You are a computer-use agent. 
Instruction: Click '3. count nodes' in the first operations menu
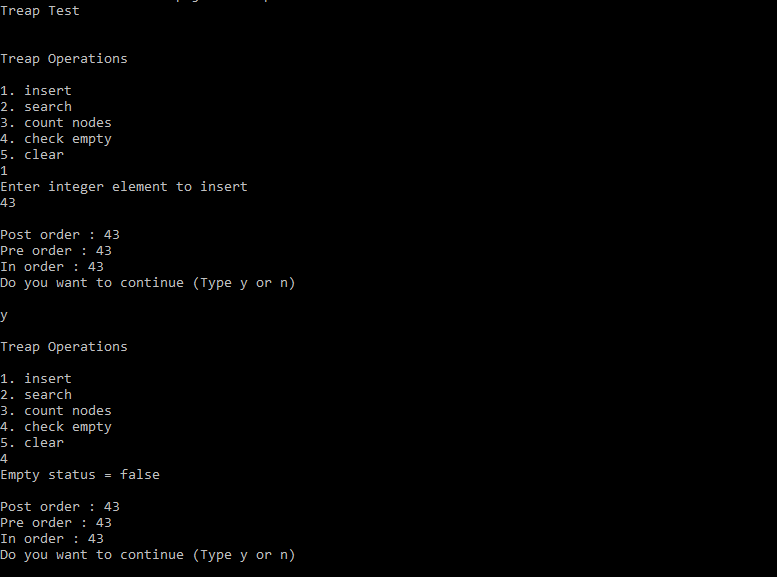(56, 123)
